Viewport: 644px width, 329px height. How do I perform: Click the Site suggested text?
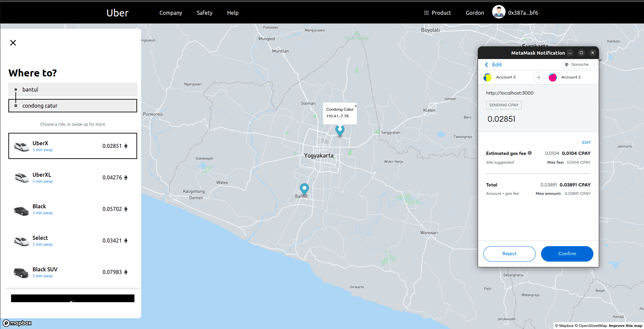tap(500, 162)
